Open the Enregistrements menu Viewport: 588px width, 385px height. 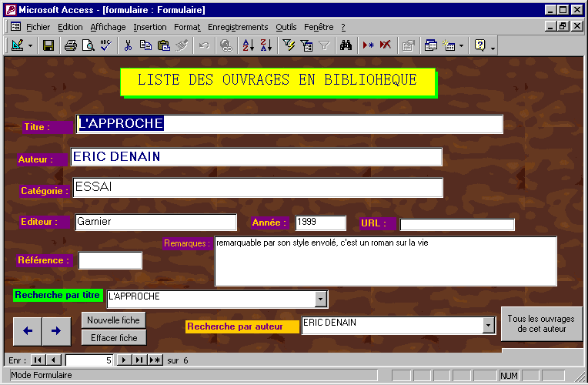[238, 27]
